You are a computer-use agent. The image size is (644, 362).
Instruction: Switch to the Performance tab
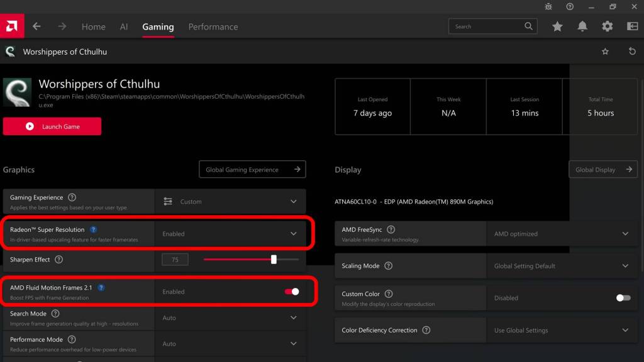[213, 27]
